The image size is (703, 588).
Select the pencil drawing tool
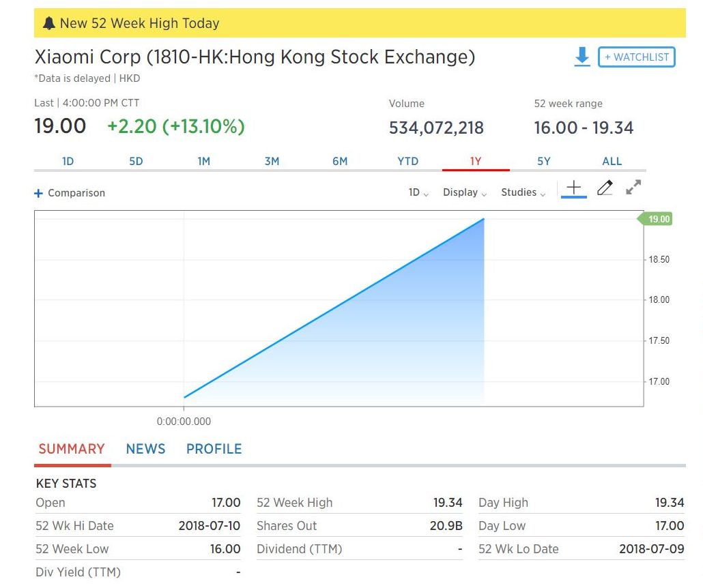pos(605,188)
